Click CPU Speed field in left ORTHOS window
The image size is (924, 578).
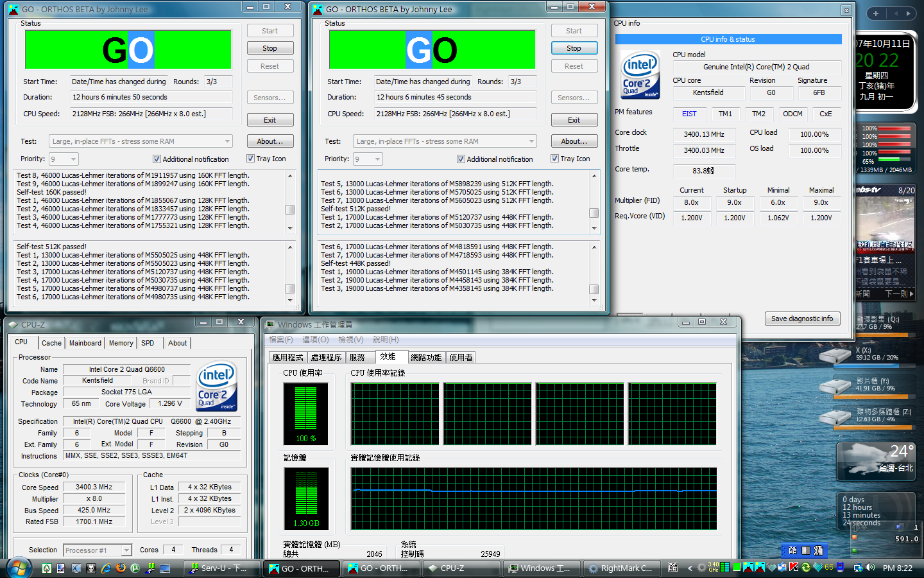pos(151,114)
